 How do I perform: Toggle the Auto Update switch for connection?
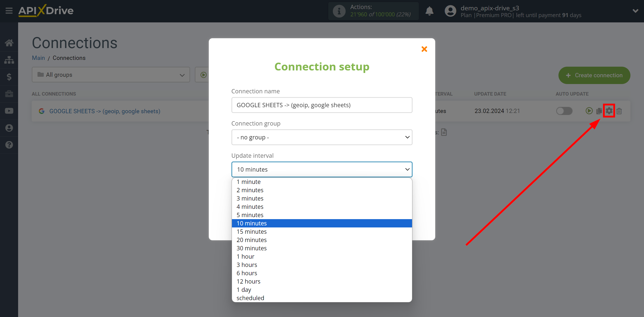563,110
